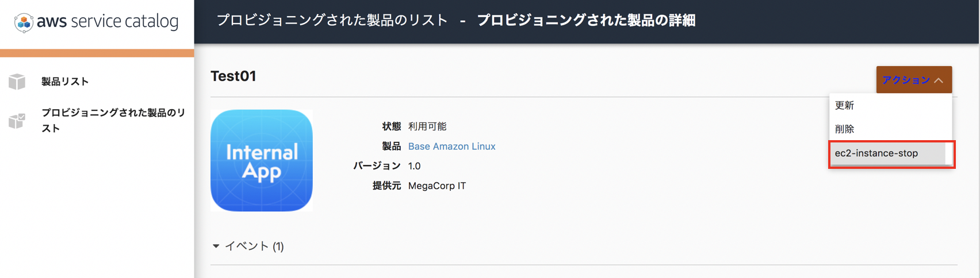Viewport: 980px width, 278px height.
Task: Open プロビジョニングされた製品のリスト in sidebar
Action: [113, 120]
